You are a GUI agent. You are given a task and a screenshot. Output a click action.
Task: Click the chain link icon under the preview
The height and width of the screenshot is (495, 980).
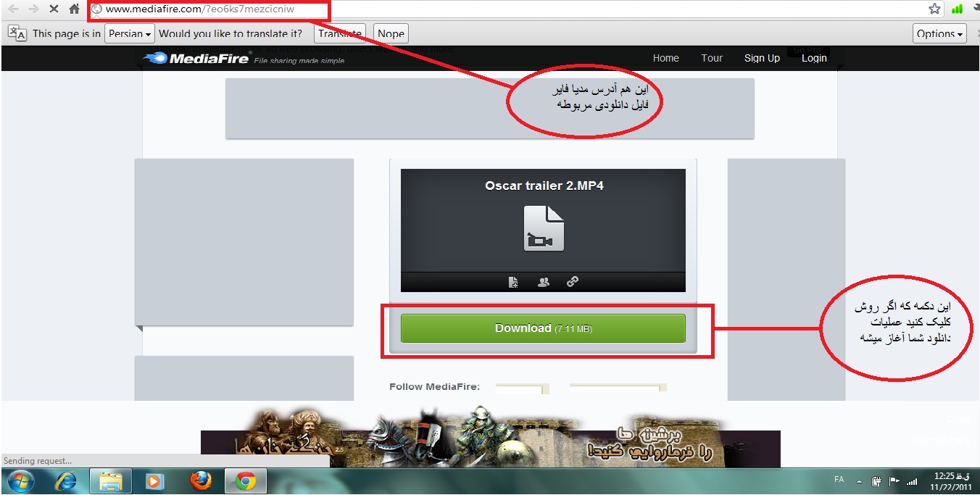573,282
